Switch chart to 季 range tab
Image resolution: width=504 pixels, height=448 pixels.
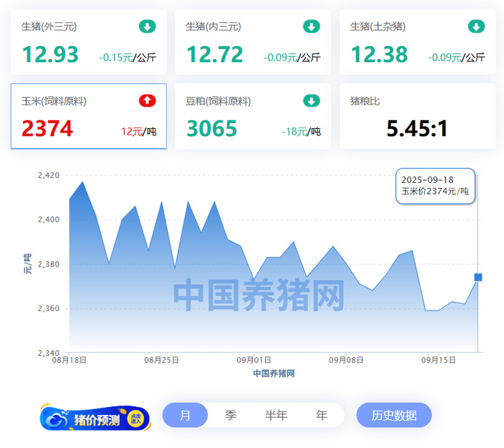[x=231, y=415]
